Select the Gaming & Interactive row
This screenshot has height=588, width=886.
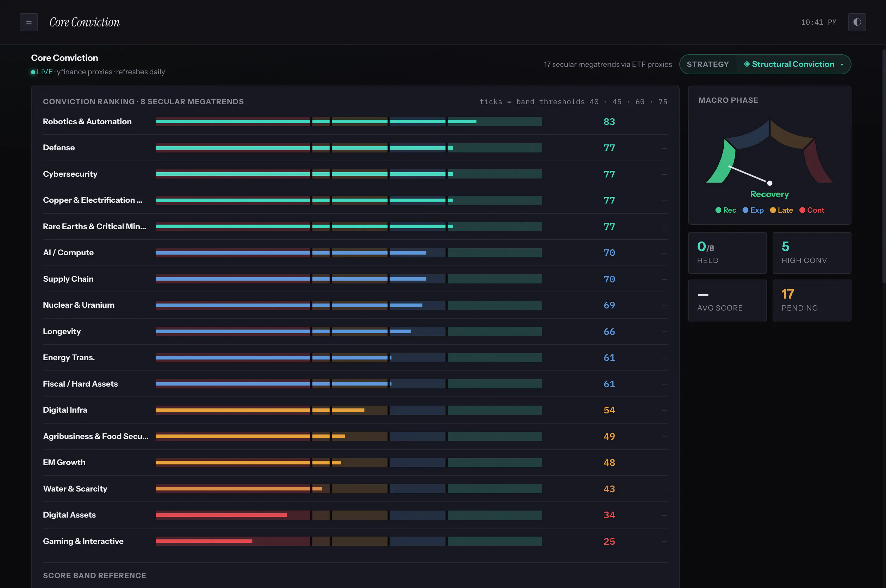pyautogui.click(x=355, y=541)
